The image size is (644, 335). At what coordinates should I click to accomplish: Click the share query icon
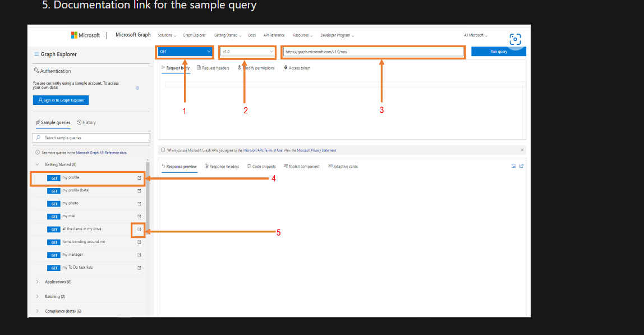point(522,166)
